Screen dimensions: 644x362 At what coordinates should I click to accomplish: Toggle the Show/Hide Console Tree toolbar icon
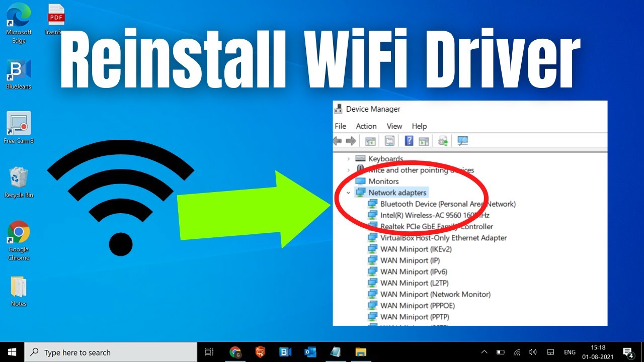tap(370, 141)
